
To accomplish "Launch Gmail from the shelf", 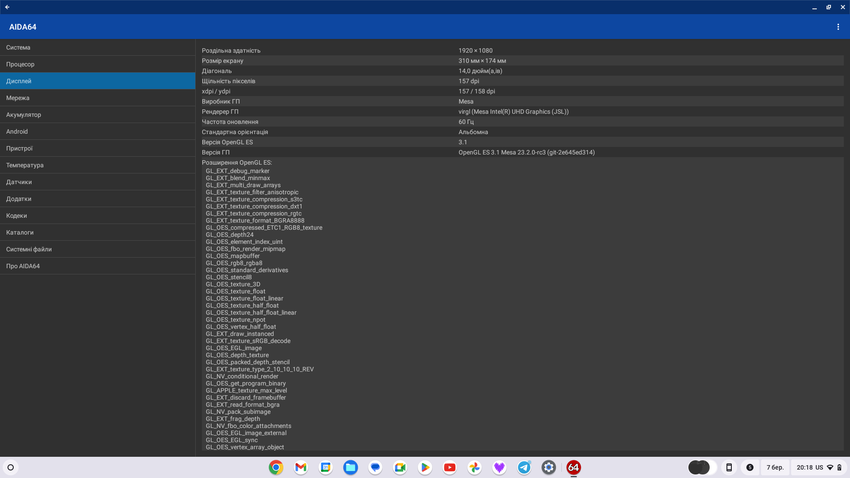I will coord(301,467).
